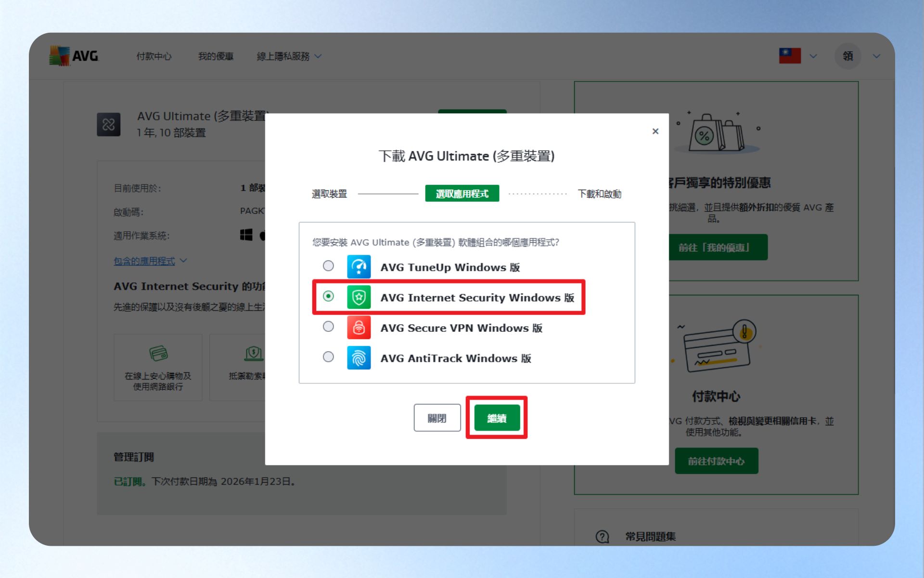Open the account menu chevron
The width and height of the screenshot is (924, 578).
pyautogui.click(x=876, y=56)
